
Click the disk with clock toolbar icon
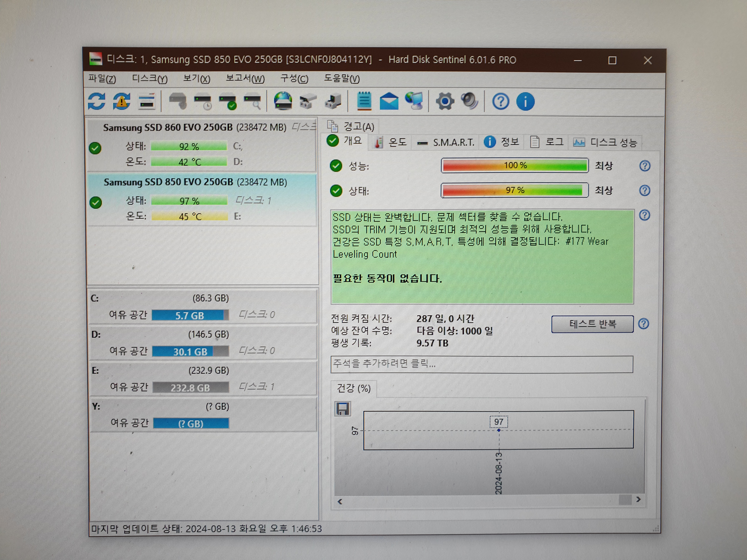click(x=203, y=102)
